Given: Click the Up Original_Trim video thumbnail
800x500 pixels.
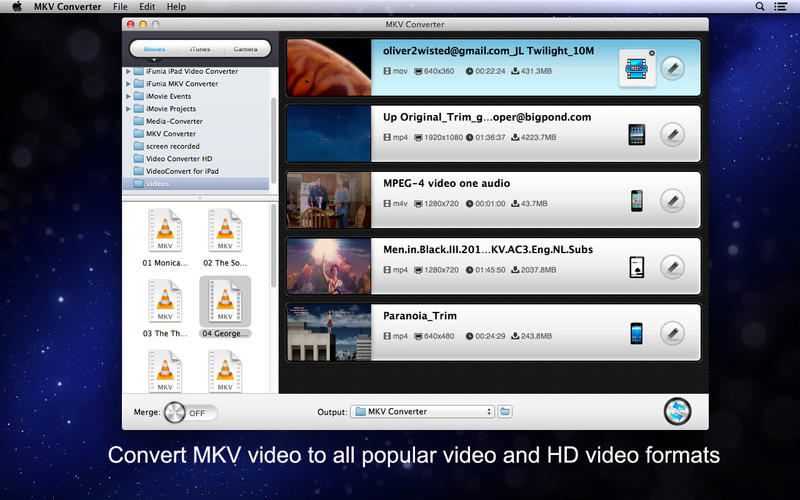Looking at the screenshot, I should tap(329, 134).
